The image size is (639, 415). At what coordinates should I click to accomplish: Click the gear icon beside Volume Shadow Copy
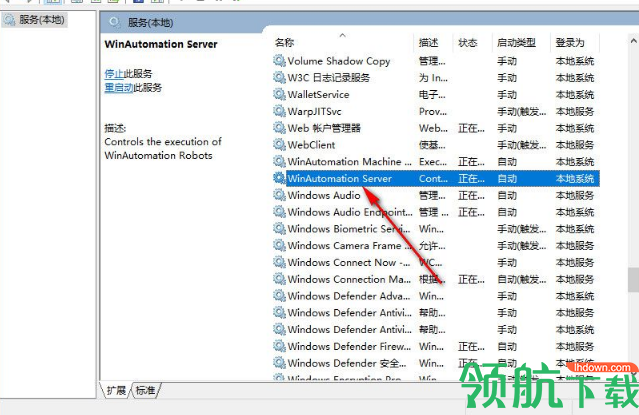279,61
